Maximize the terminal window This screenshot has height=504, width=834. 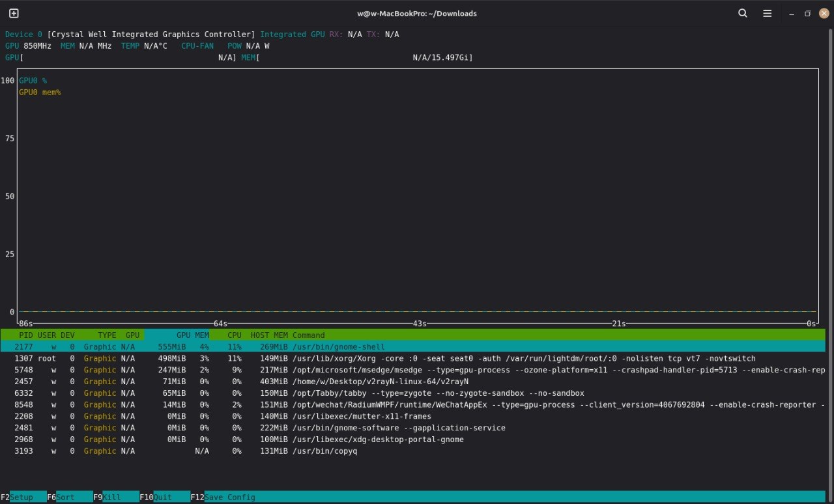pyautogui.click(x=808, y=14)
